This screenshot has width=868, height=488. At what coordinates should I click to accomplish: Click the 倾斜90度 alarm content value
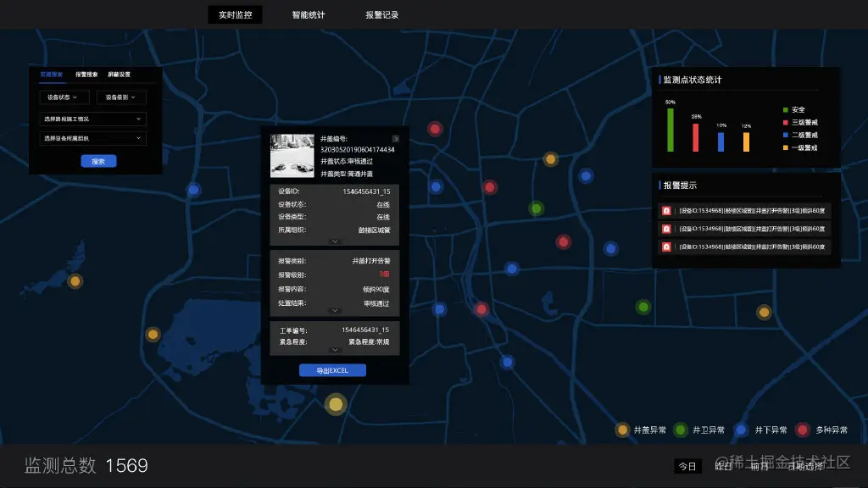[376, 290]
